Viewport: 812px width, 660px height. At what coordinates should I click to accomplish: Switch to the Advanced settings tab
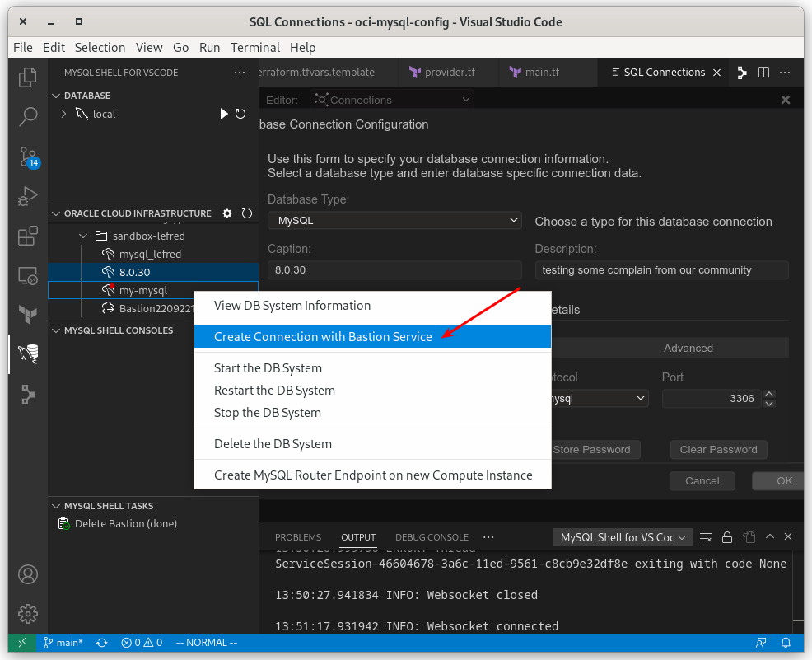[688, 349]
